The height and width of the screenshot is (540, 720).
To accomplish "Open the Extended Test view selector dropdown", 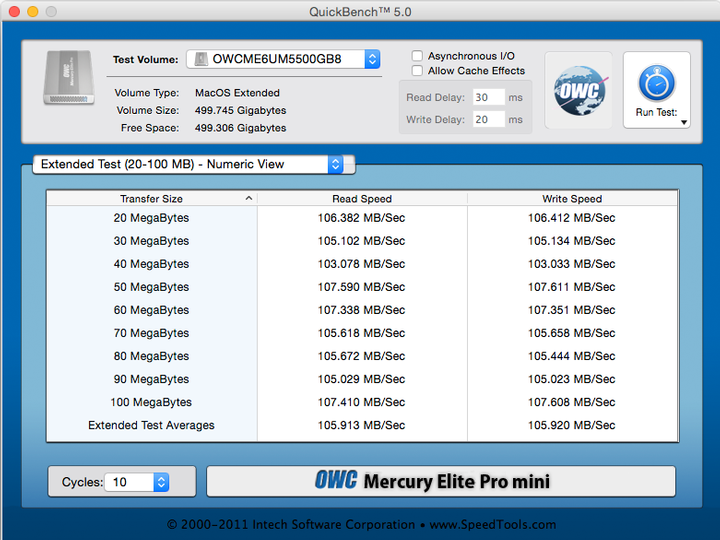I will point(335,164).
